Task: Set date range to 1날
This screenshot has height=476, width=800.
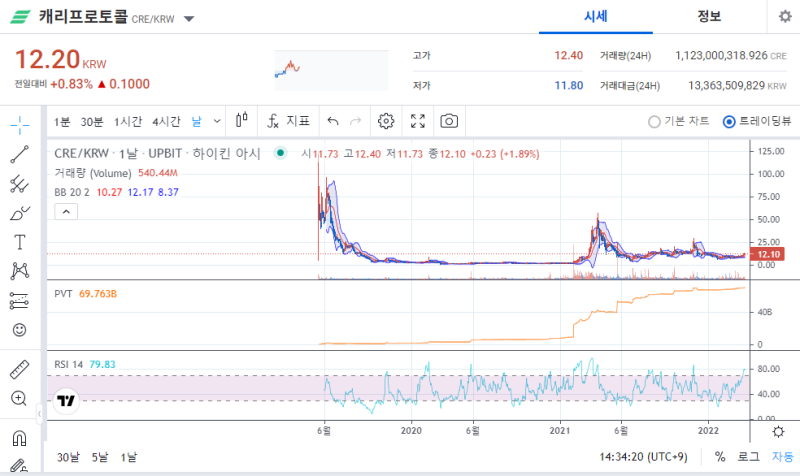Action: click(x=129, y=457)
